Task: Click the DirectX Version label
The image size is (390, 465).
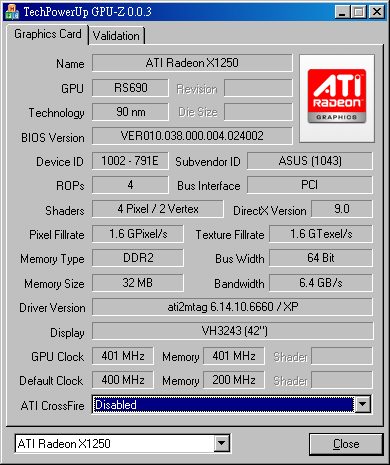Action: 270,211
